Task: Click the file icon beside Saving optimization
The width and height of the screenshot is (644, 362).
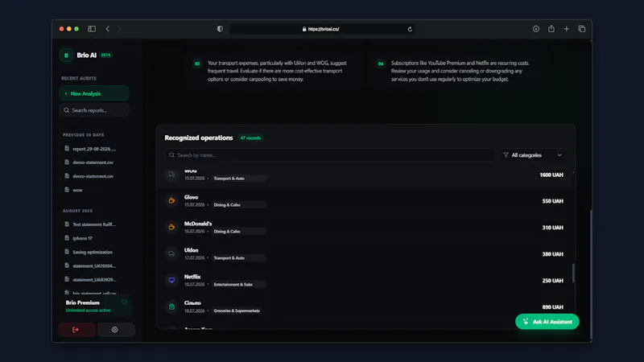Action: [67, 252]
